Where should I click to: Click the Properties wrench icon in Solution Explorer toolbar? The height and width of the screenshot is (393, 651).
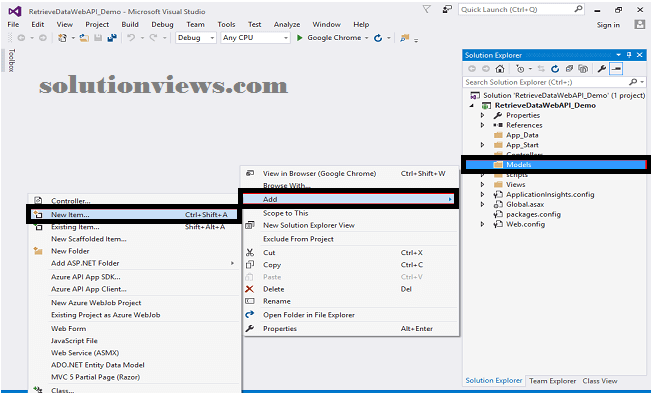pyautogui.click(x=602, y=69)
